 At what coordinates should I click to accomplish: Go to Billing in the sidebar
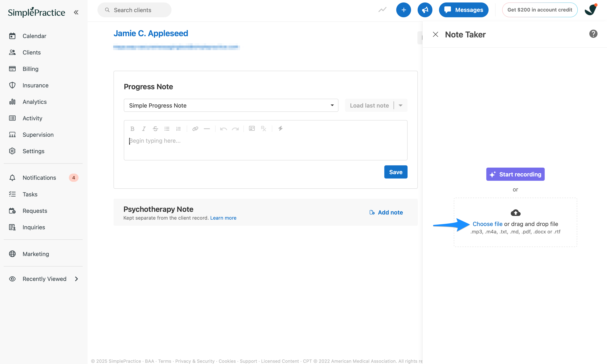[30, 69]
